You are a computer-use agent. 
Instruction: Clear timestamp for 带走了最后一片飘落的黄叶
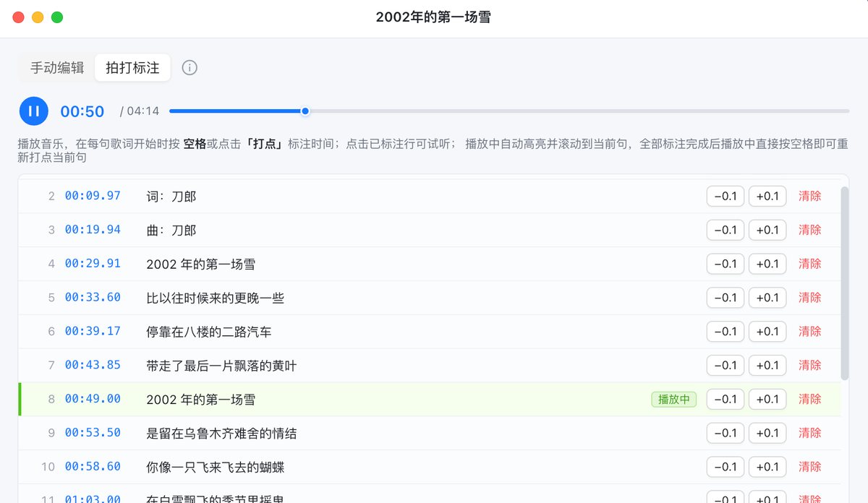[x=810, y=366]
